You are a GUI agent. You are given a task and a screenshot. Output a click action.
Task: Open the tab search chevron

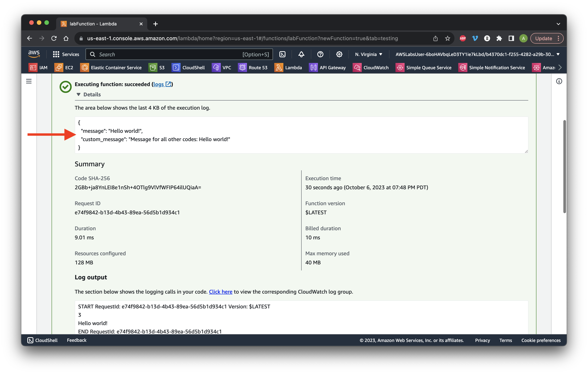pyautogui.click(x=558, y=24)
